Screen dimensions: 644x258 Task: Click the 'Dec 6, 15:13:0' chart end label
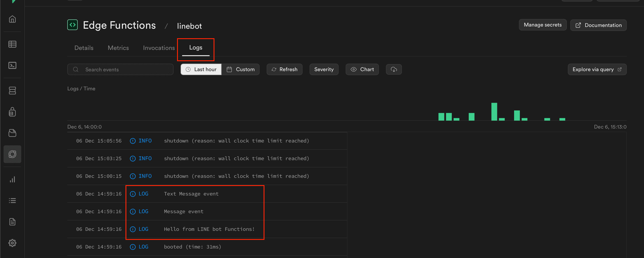(610, 127)
